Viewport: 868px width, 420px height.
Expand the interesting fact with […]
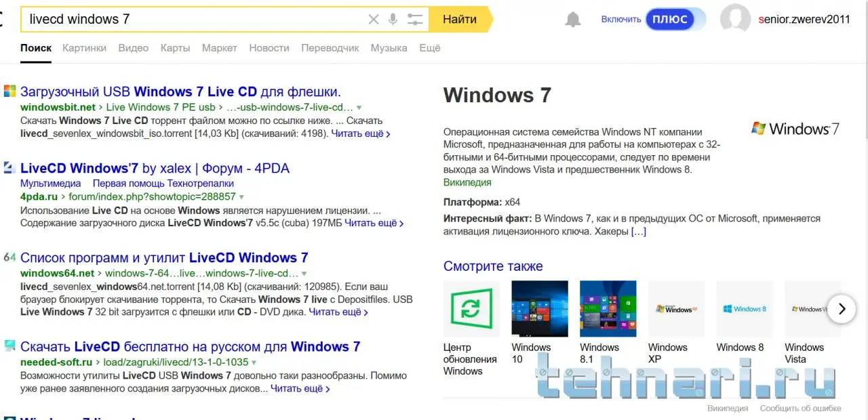[x=638, y=232]
